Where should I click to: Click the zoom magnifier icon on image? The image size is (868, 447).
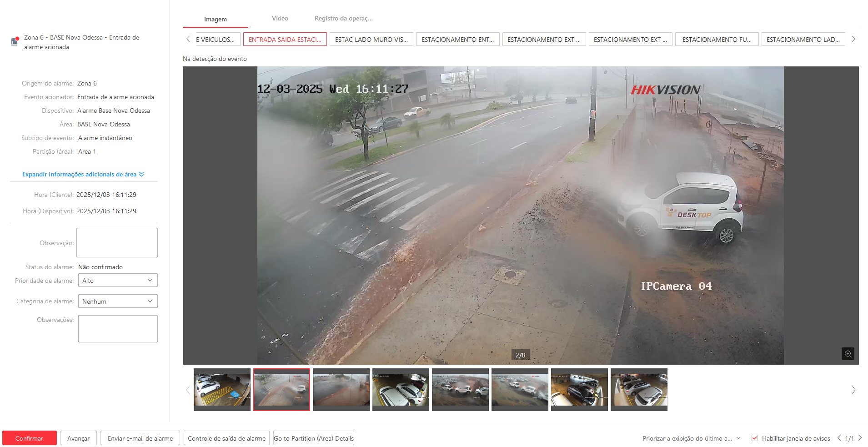click(848, 354)
